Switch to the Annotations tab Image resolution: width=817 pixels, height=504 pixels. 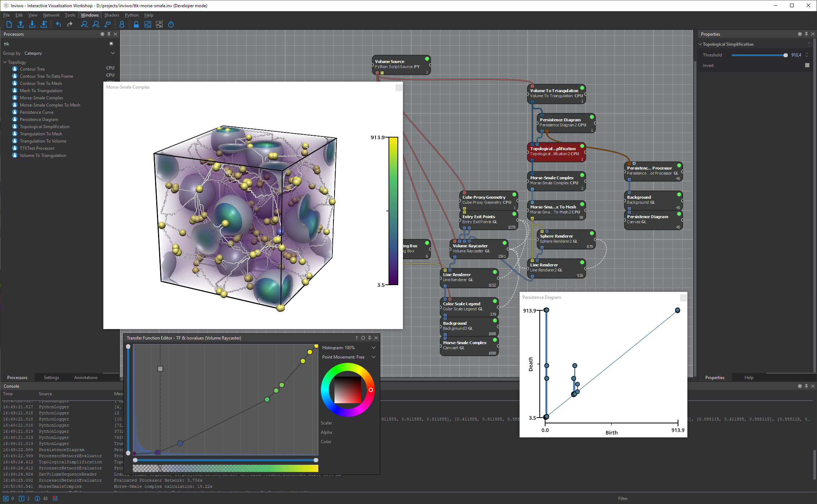pyautogui.click(x=86, y=378)
